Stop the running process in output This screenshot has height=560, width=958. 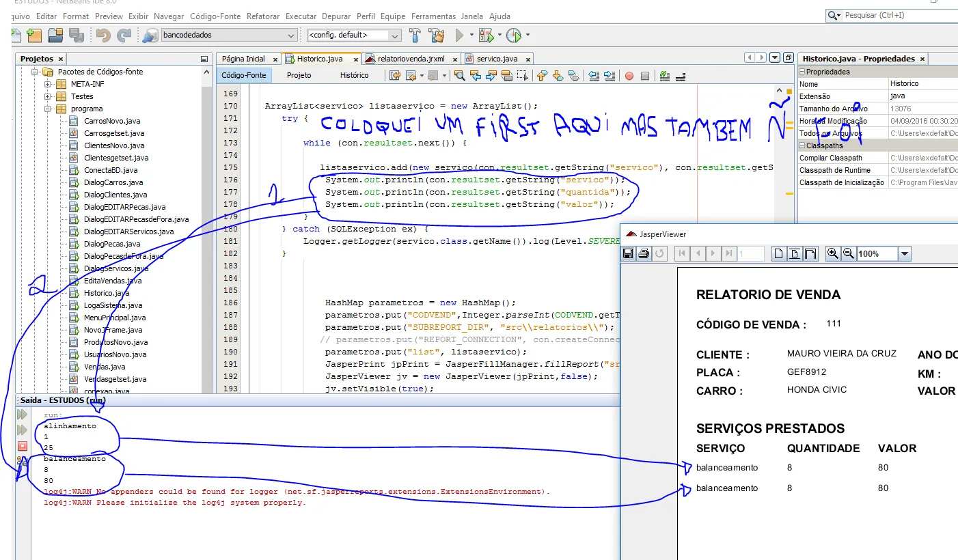pos(22,446)
